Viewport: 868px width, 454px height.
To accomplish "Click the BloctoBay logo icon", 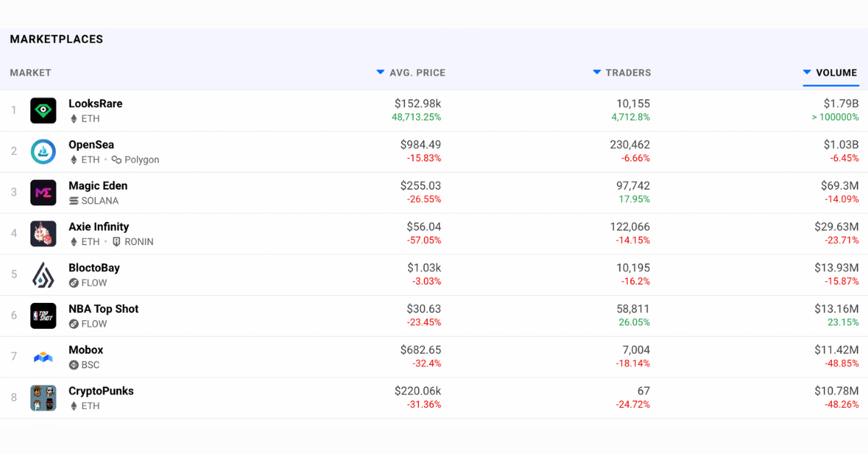I will point(43,275).
